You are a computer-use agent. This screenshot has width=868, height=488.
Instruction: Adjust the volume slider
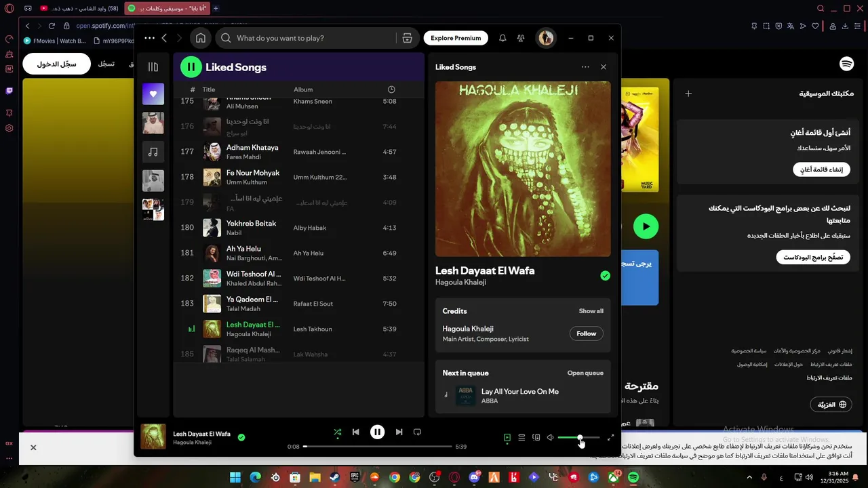pos(578,438)
